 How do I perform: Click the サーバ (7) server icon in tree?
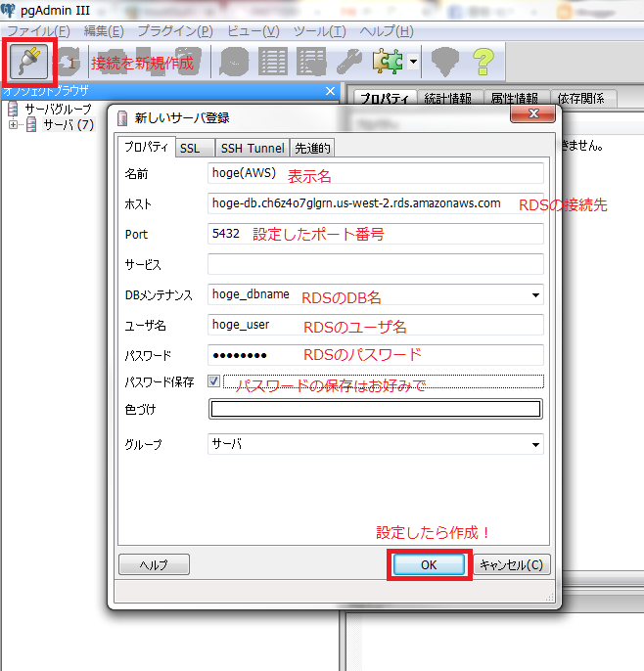pos(31,124)
